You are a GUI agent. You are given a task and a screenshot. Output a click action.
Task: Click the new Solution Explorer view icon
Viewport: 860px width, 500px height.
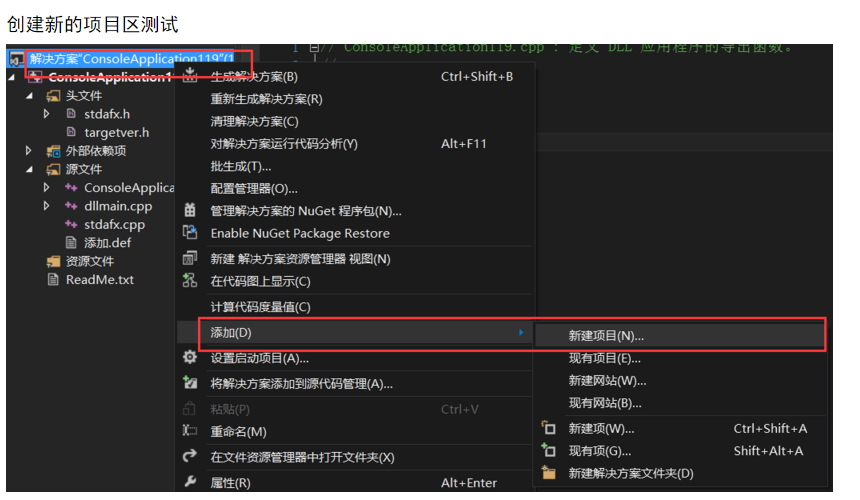click(190, 258)
